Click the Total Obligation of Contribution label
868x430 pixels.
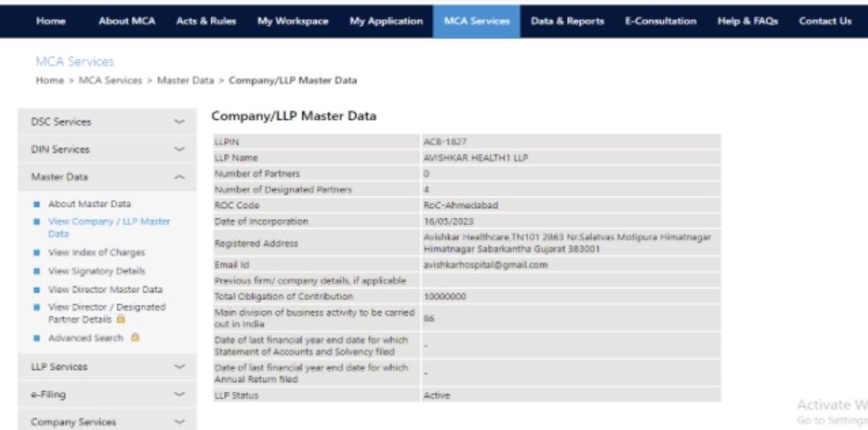point(283,296)
